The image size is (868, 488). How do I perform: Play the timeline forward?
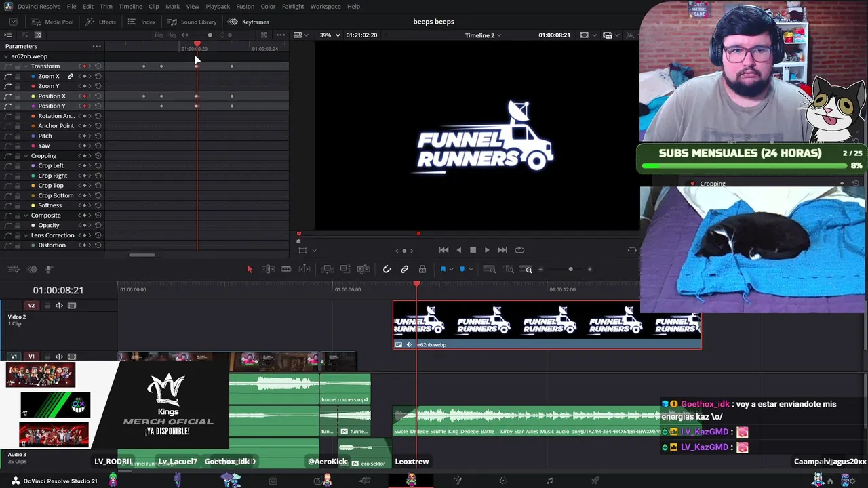point(487,250)
